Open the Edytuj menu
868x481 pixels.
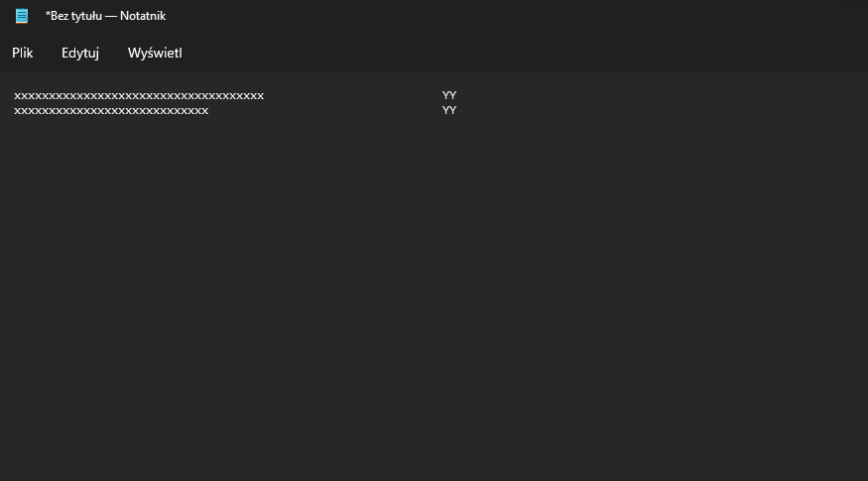coord(80,53)
